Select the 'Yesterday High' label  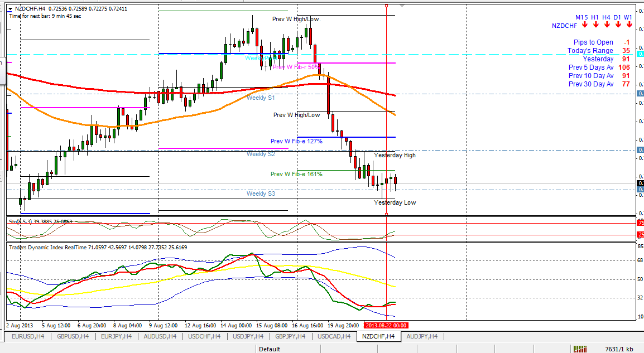395,155
